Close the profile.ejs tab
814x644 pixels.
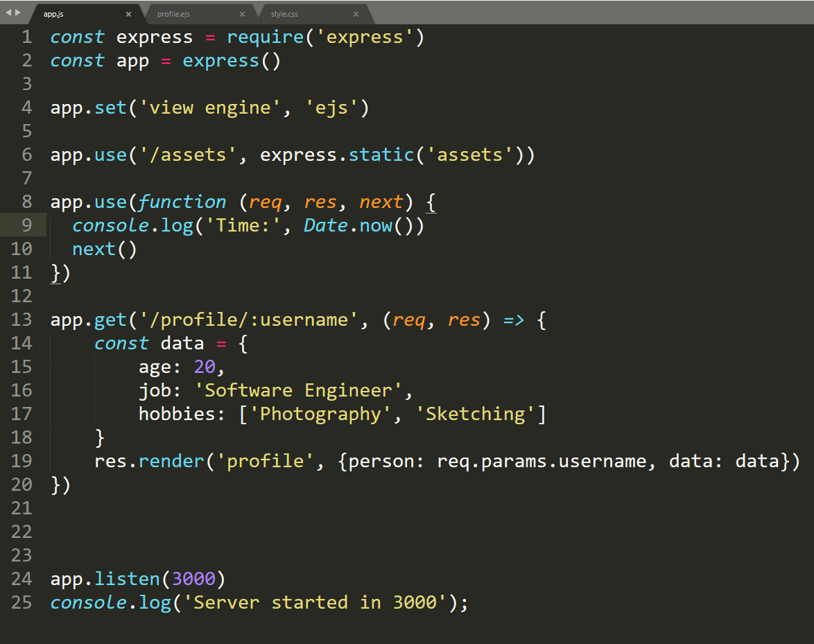point(242,14)
